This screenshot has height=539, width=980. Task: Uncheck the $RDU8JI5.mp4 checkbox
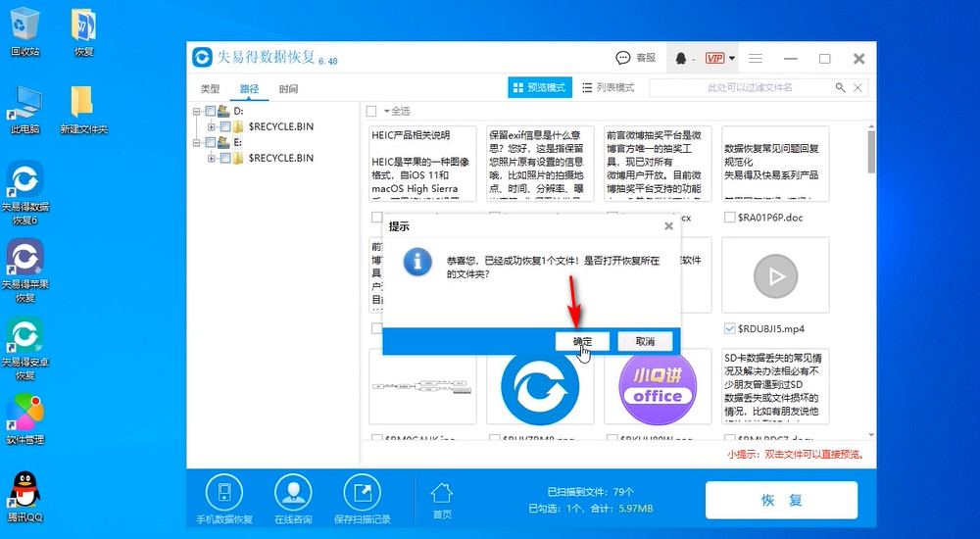pyautogui.click(x=729, y=328)
